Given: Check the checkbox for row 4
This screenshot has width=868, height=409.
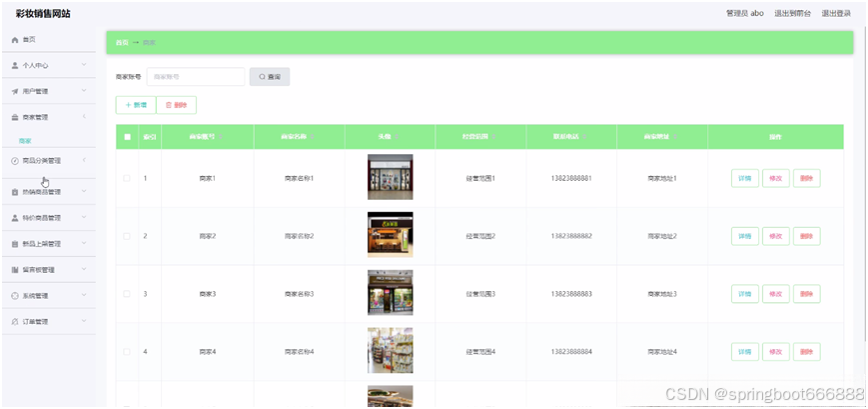Looking at the screenshot, I should click(127, 352).
